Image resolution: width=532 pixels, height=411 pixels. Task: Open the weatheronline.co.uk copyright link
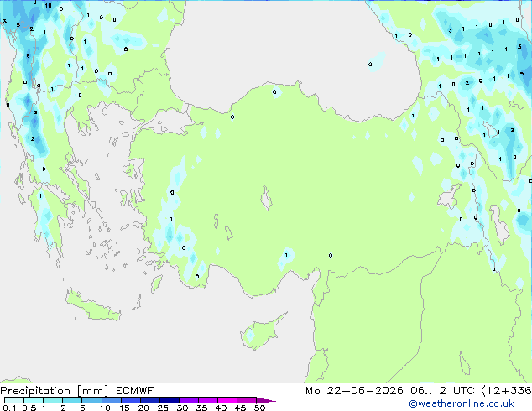[x=462, y=403]
